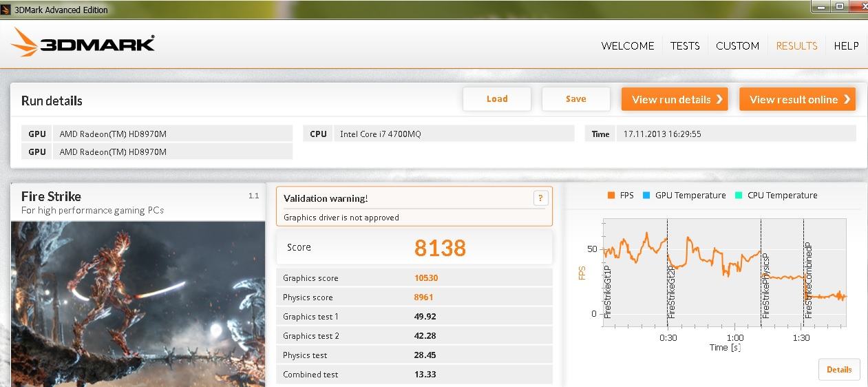Click the second AMD Radeon HD8970M entry
Image resolution: width=868 pixels, height=387 pixels.
(x=173, y=151)
